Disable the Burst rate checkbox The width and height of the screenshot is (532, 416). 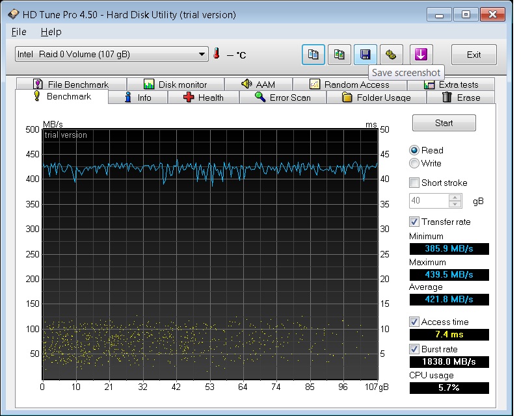point(414,349)
